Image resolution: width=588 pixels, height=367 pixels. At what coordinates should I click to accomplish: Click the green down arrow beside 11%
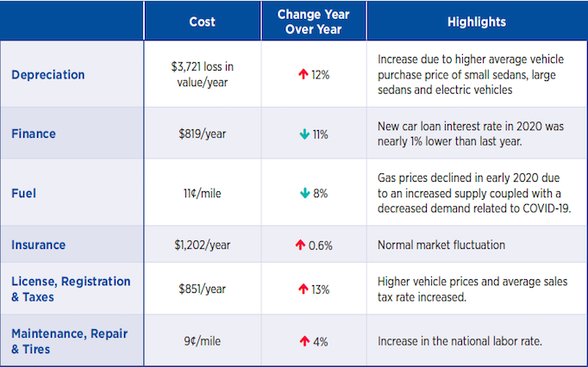click(x=303, y=134)
